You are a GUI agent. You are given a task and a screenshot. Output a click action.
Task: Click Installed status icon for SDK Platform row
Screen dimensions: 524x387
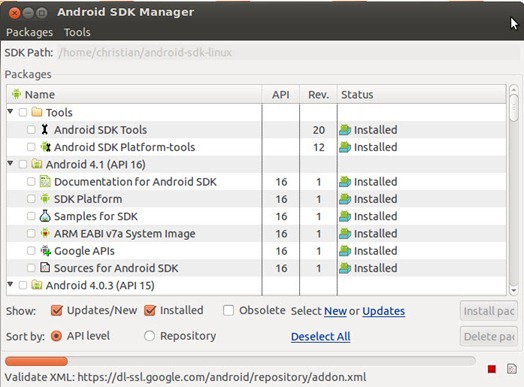point(345,199)
